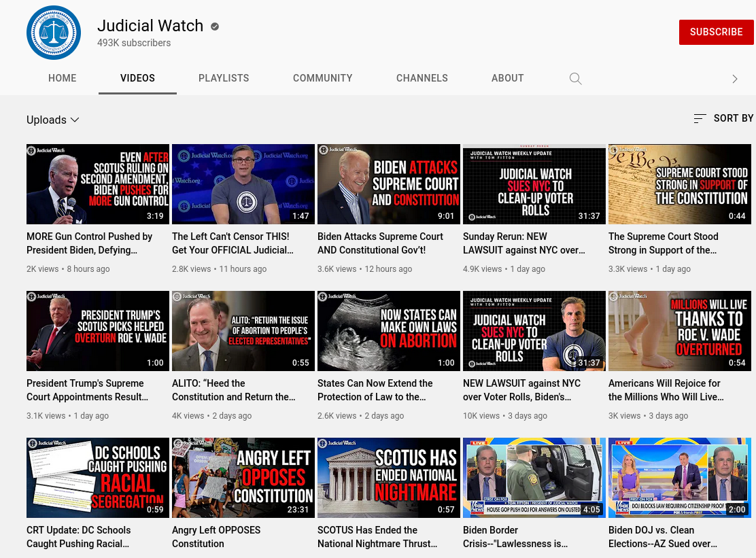Play the 'Trump's SCOTUS Picks' thumbnail
This screenshot has height=558, width=756.
(98, 331)
